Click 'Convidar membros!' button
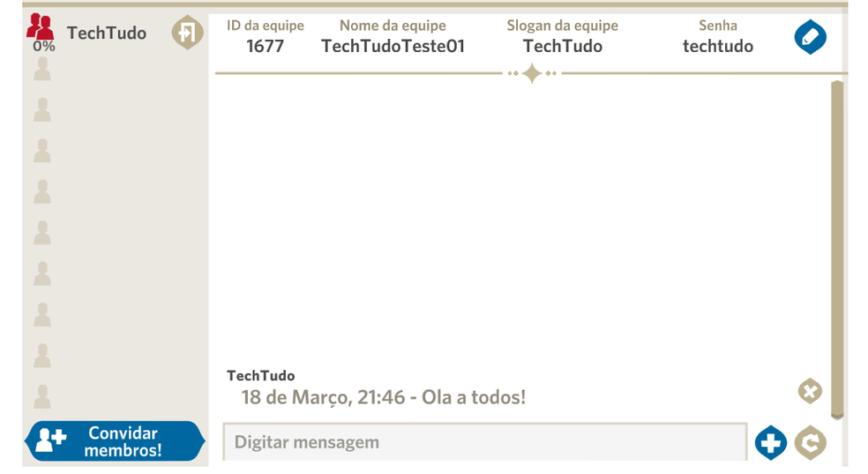 pyautogui.click(x=115, y=441)
